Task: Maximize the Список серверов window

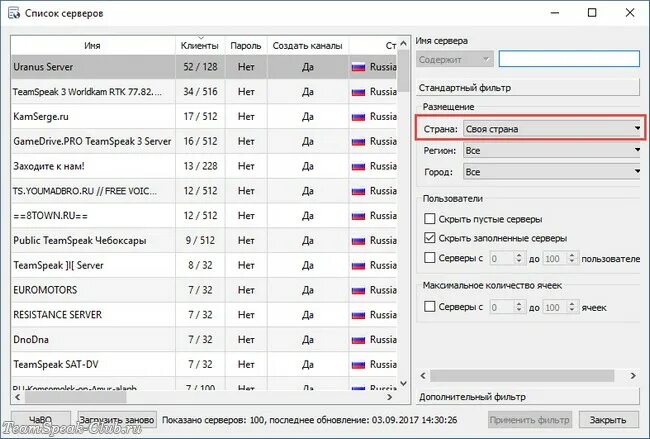Action: [x=592, y=13]
